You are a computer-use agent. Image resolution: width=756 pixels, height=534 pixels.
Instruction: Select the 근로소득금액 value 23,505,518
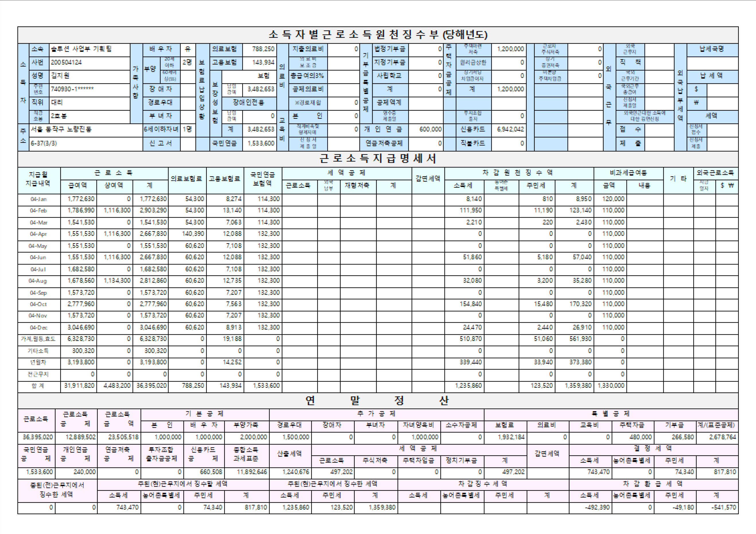124,438
